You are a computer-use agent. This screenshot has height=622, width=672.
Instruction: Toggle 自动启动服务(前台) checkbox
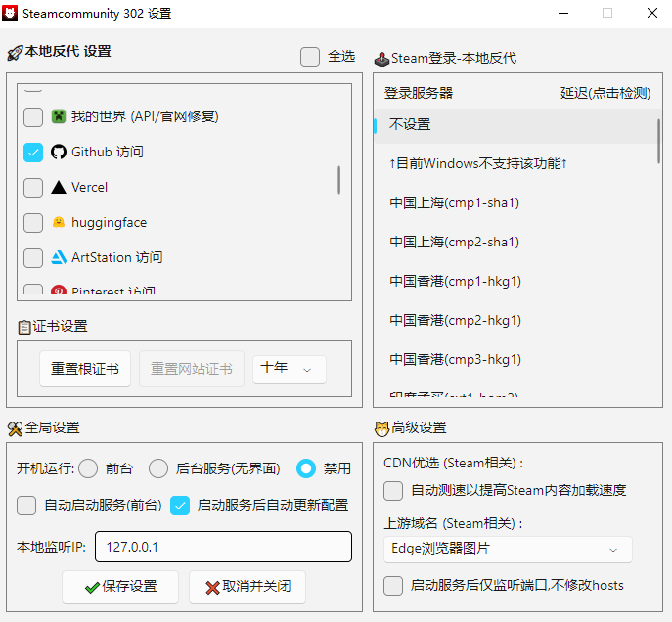point(26,506)
